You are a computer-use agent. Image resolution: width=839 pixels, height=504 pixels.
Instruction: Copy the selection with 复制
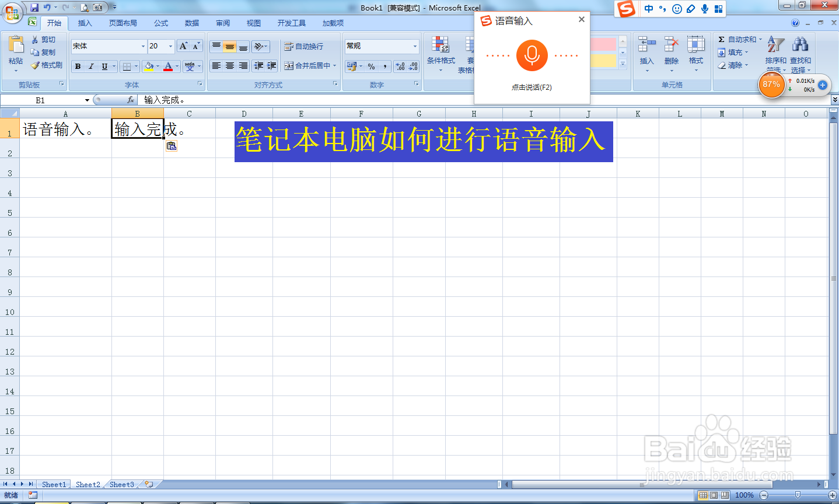[x=44, y=52]
